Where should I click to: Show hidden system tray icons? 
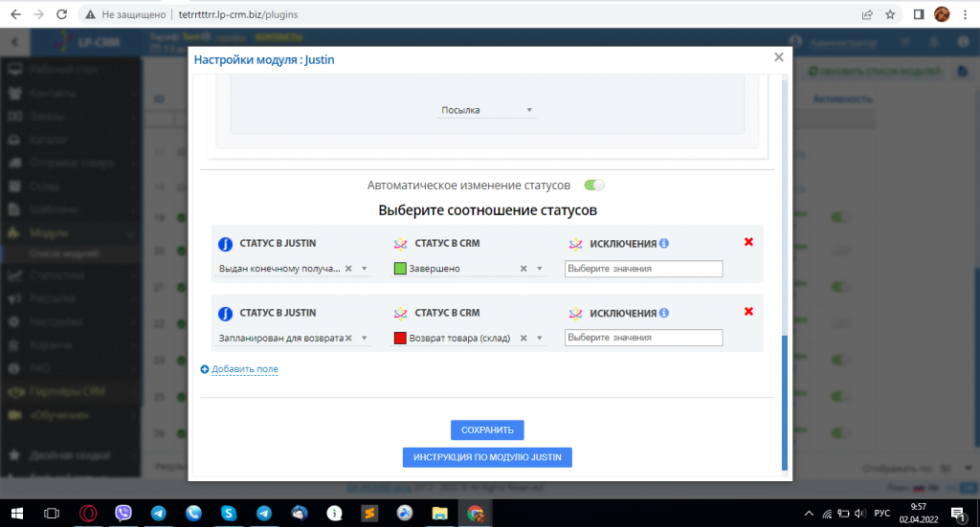point(809,514)
